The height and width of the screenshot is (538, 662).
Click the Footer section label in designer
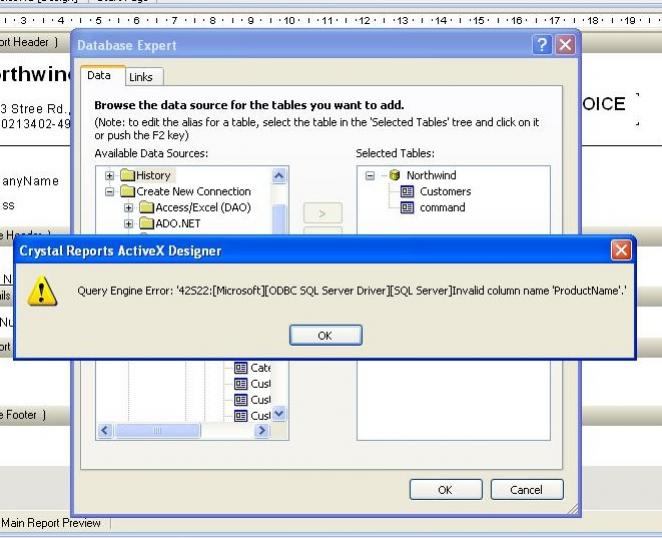click(21, 415)
